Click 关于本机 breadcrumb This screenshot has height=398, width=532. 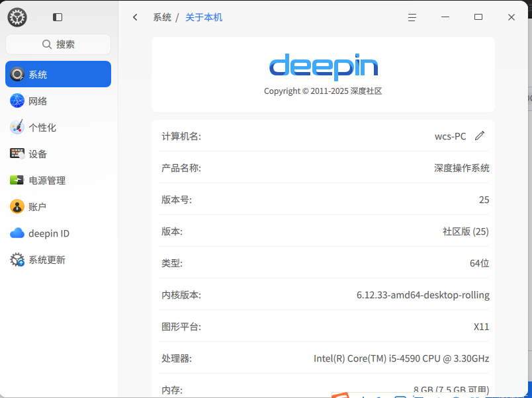pos(204,17)
